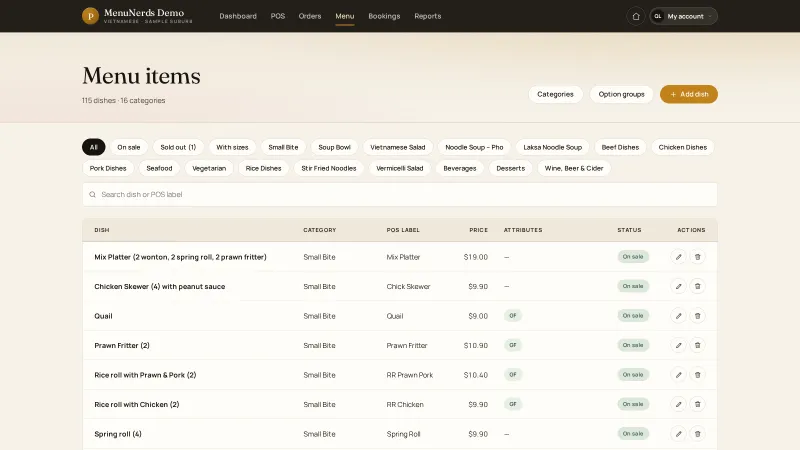Viewport: 800px width, 450px height.
Task: Open the Dashboard nav item
Action: [238, 16]
